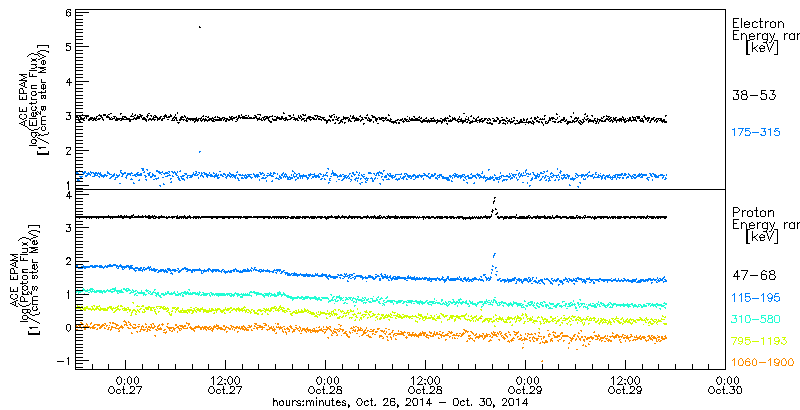Click the outlier point near 5.5 electron flux
This screenshot has height=410, width=800.
(200, 27)
